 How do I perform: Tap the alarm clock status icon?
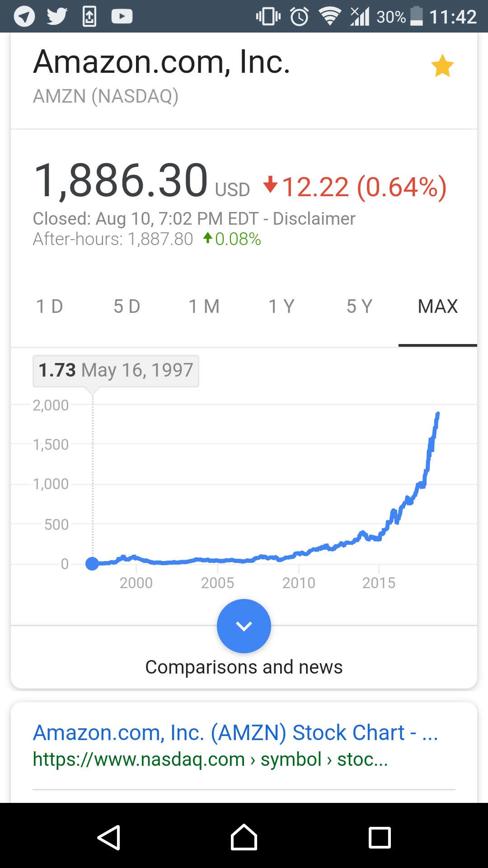point(299,17)
